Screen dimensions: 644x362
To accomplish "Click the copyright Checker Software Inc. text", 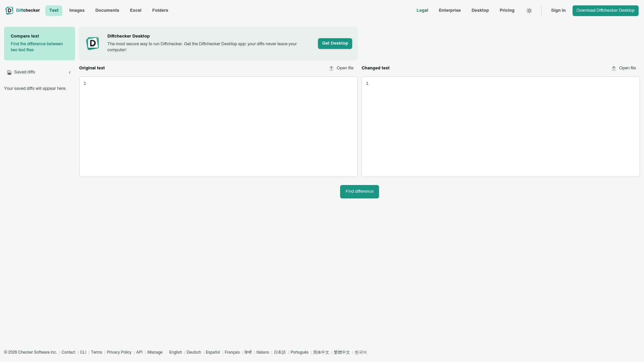I will click(x=31, y=353).
